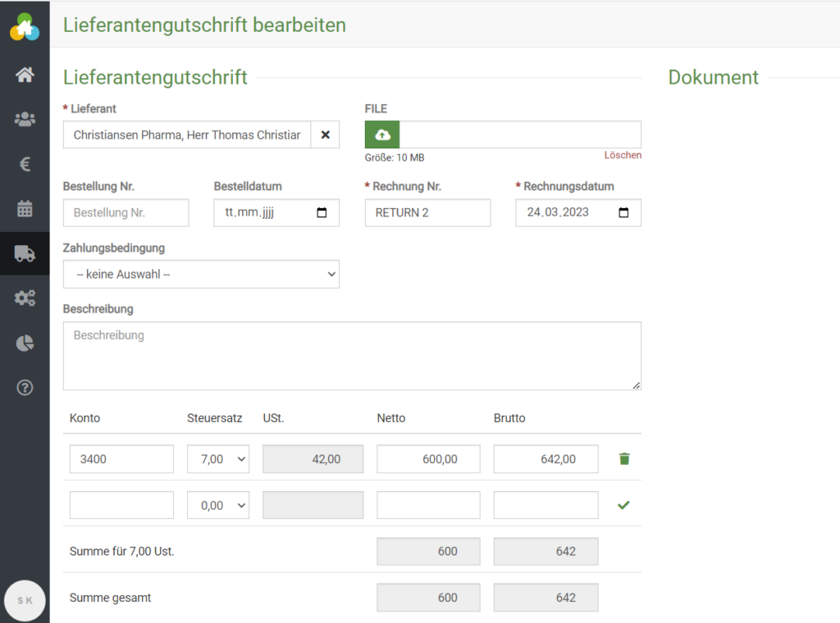The width and height of the screenshot is (840, 623).
Task: Open the Steuersatz dropdown showing 0,00
Action: [x=217, y=505]
